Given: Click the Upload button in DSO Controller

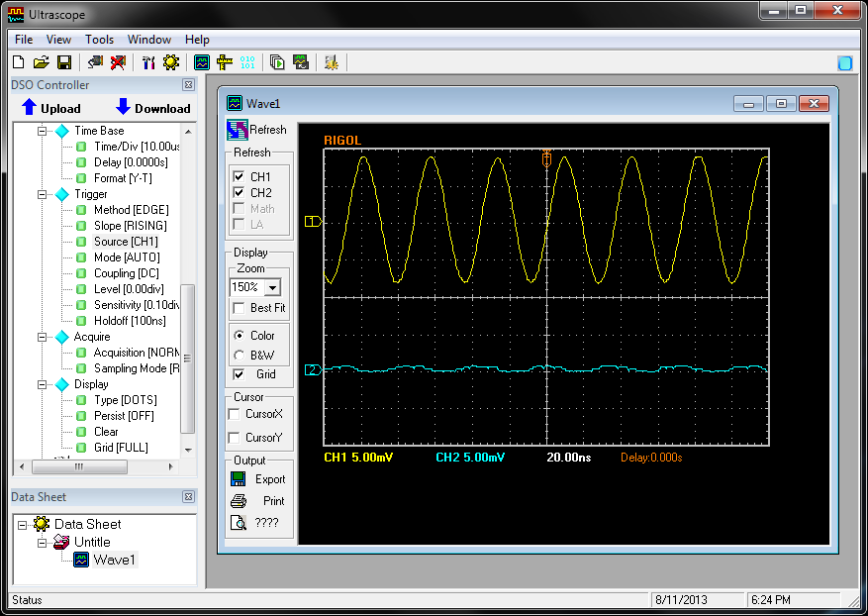Looking at the screenshot, I should pos(51,108).
